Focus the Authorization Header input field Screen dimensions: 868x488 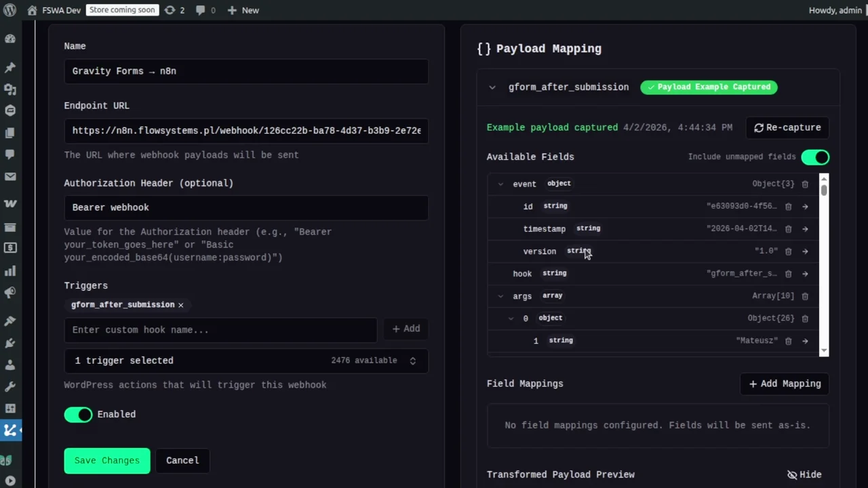point(246,207)
